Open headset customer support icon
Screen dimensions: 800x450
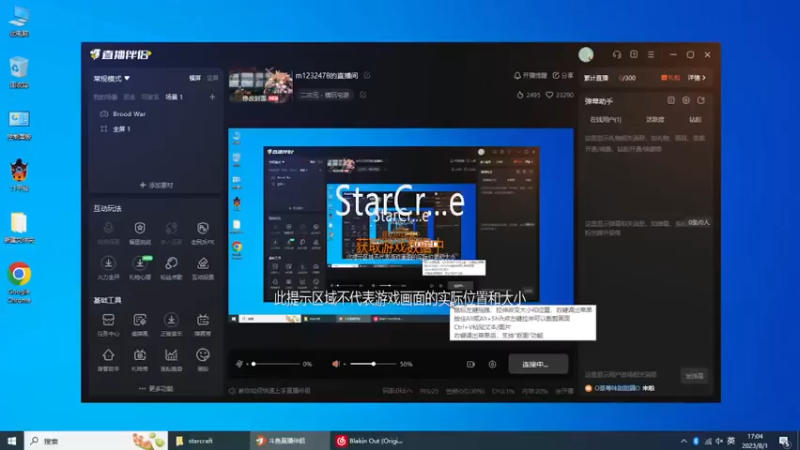pyautogui.click(x=617, y=55)
